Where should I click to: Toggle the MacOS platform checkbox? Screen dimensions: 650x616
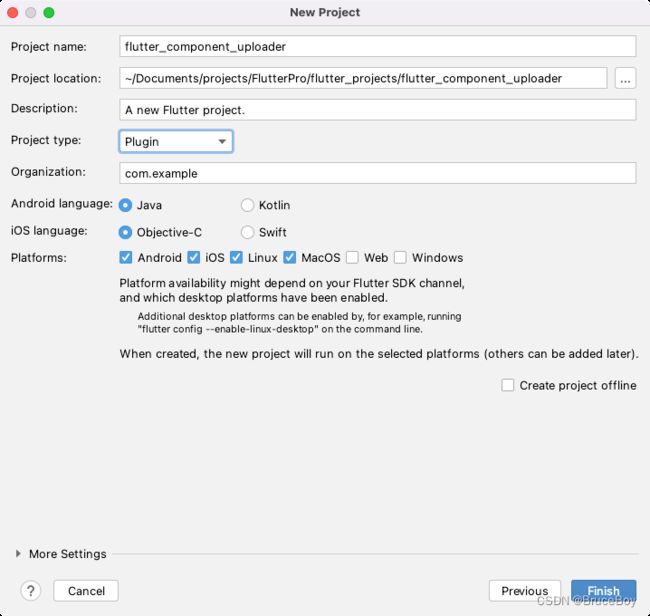[x=290, y=257]
